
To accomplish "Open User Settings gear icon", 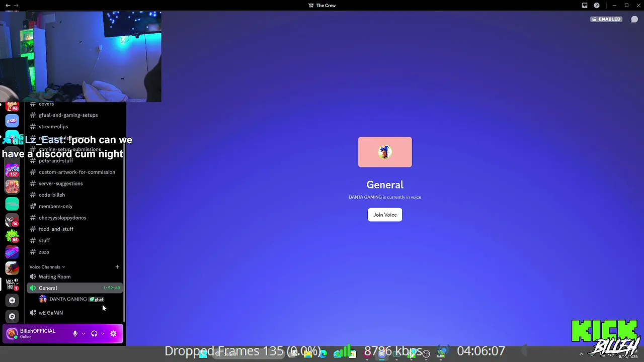I will point(113,333).
